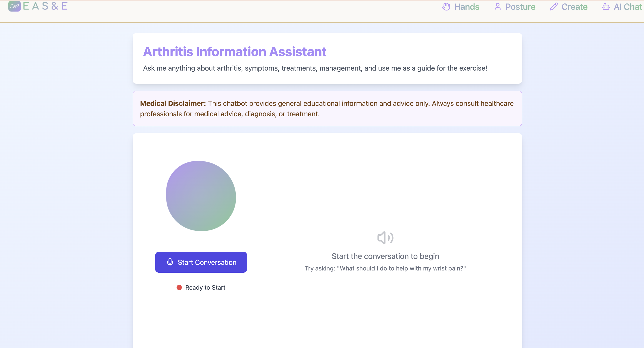Image resolution: width=644 pixels, height=348 pixels.
Task: Click the microphone icon on Start button
Action: coord(170,262)
